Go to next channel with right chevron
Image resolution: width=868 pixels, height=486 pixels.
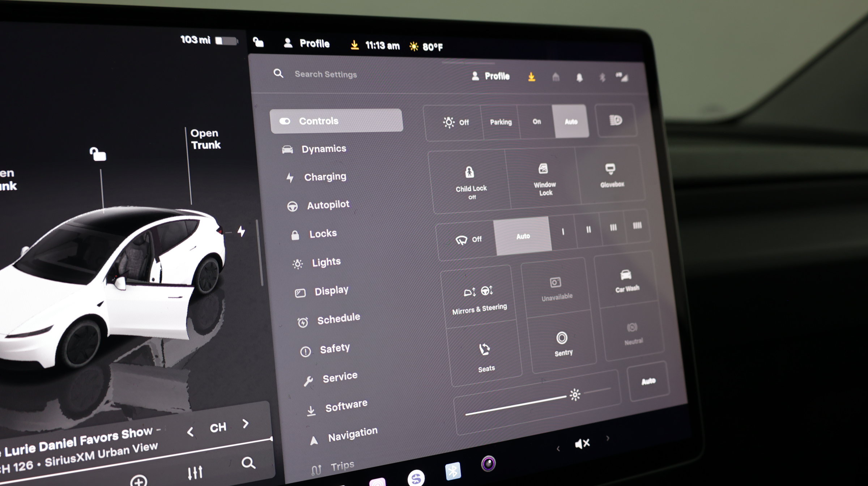pos(246,423)
